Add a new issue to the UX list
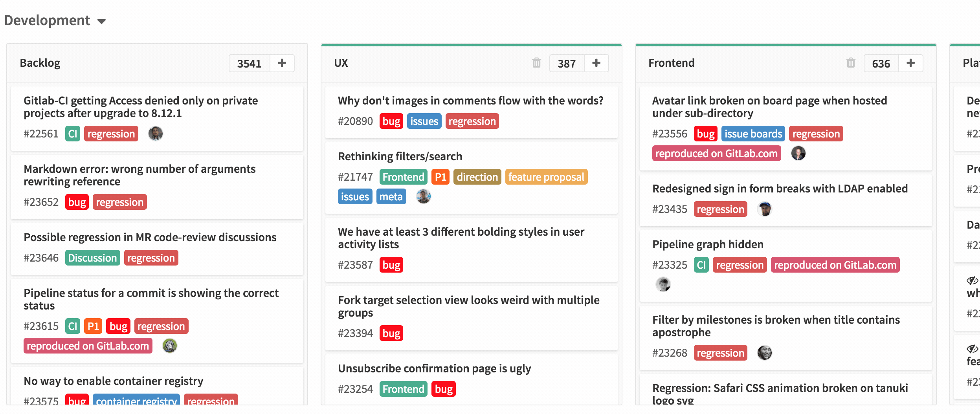Image resolution: width=980 pixels, height=414 pixels. click(x=596, y=63)
